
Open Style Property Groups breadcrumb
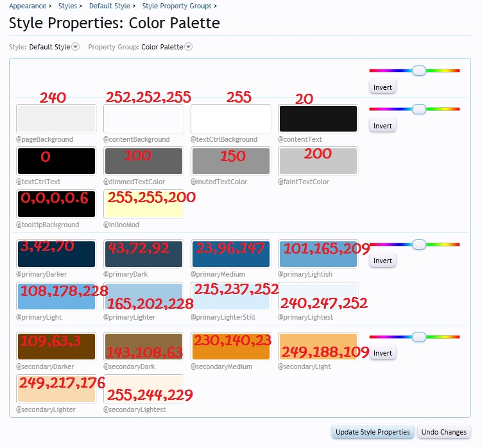click(x=176, y=6)
